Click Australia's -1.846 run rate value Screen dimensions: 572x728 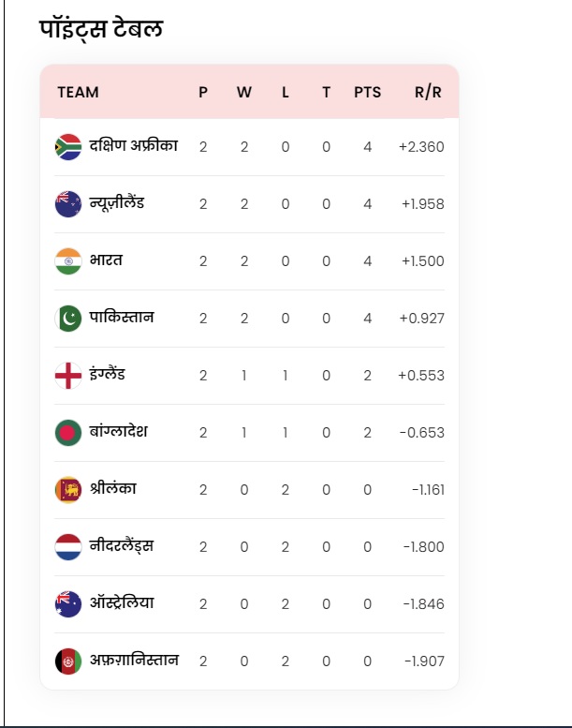tap(423, 604)
